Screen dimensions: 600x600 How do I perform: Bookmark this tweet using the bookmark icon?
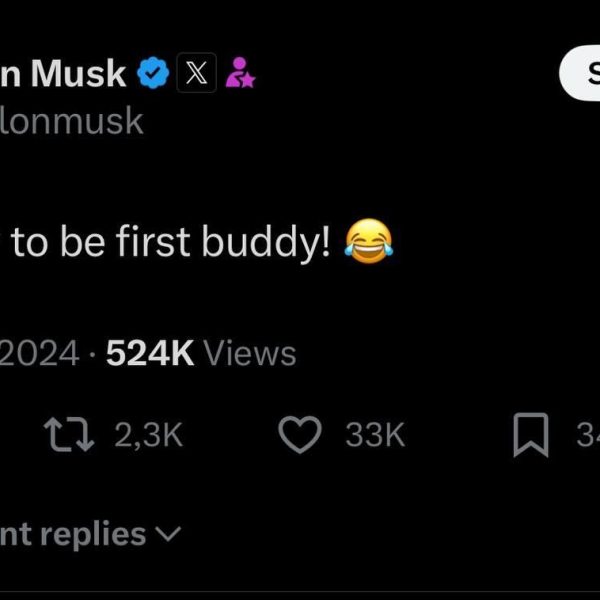coord(530,435)
